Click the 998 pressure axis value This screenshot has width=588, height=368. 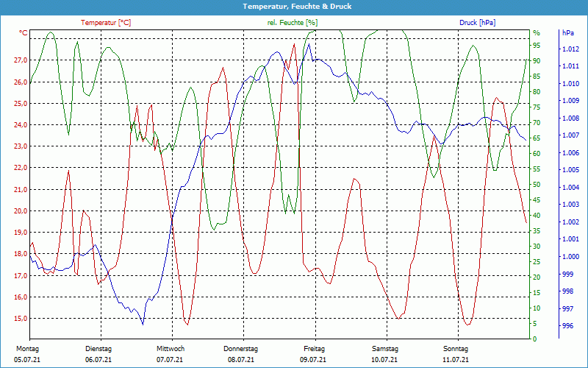(x=567, y=291)
